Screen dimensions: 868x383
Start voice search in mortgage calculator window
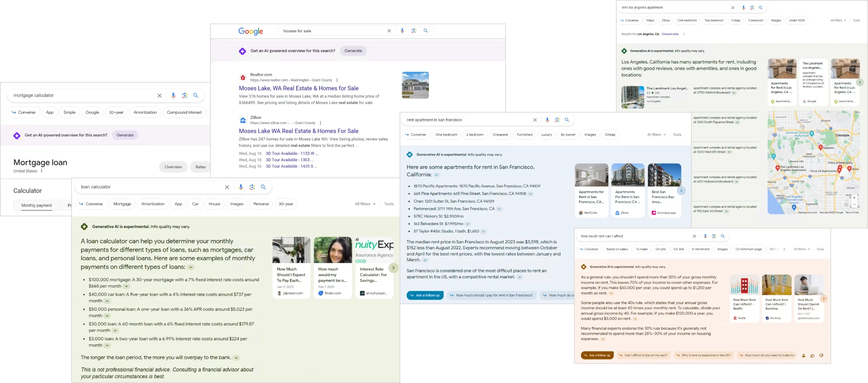point(173,96)
